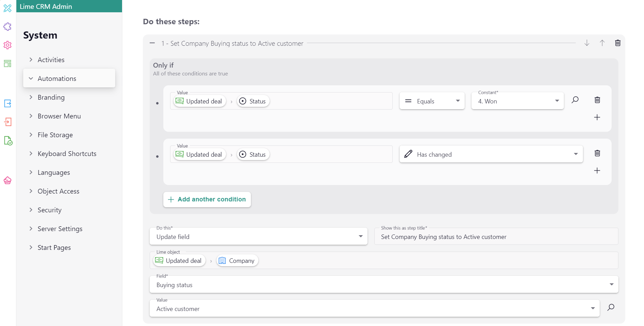644x326 pixels.
Task: Delete step 1 with the trash icon
Action: (617, 43)
